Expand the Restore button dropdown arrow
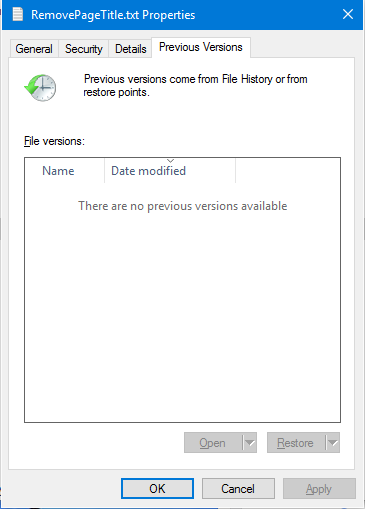365x509 pixels. click(x=333, y=443)
